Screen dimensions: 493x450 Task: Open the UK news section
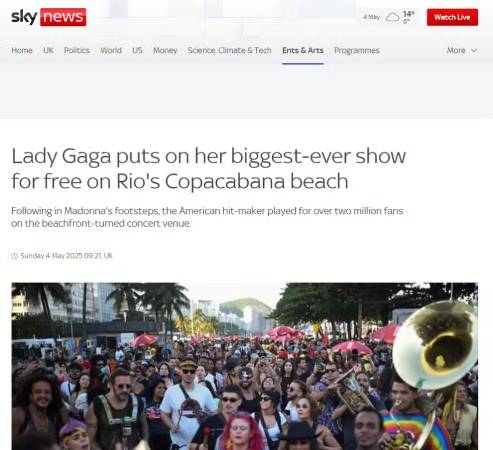click(x=48, y=50)
